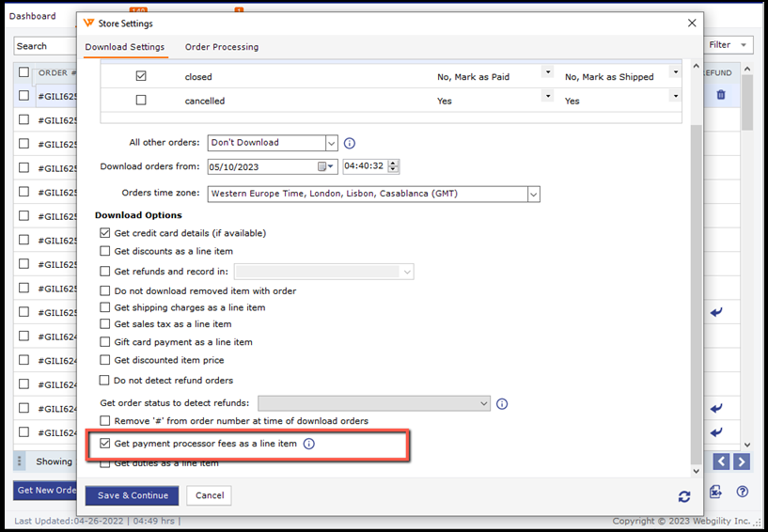Click info icon beside payment processor fees
768x532 pixels.
tap(308, 444)
